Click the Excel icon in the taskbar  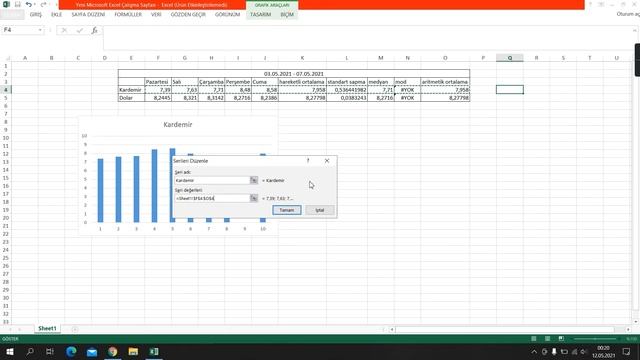[x=154, y=351]
